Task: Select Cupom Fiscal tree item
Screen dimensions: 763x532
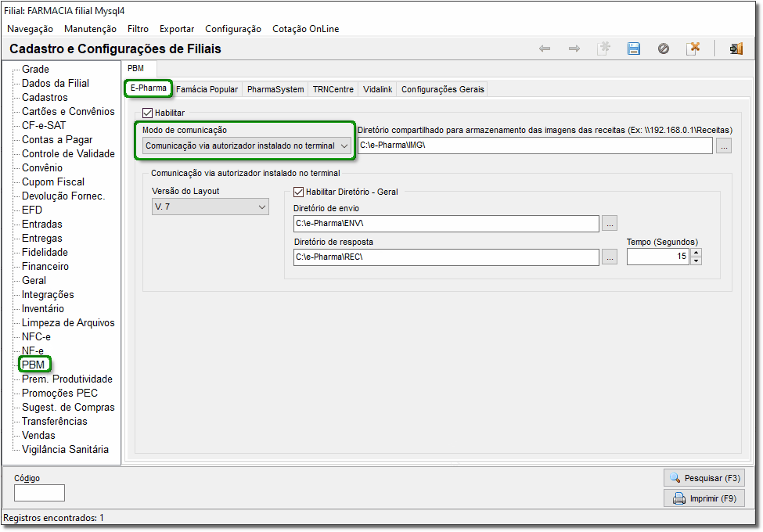Action: pyautogui.click(x=53, y=182)
